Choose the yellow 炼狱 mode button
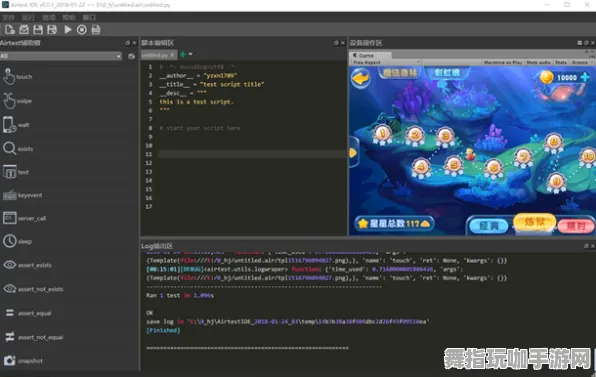 click(534, 222)
